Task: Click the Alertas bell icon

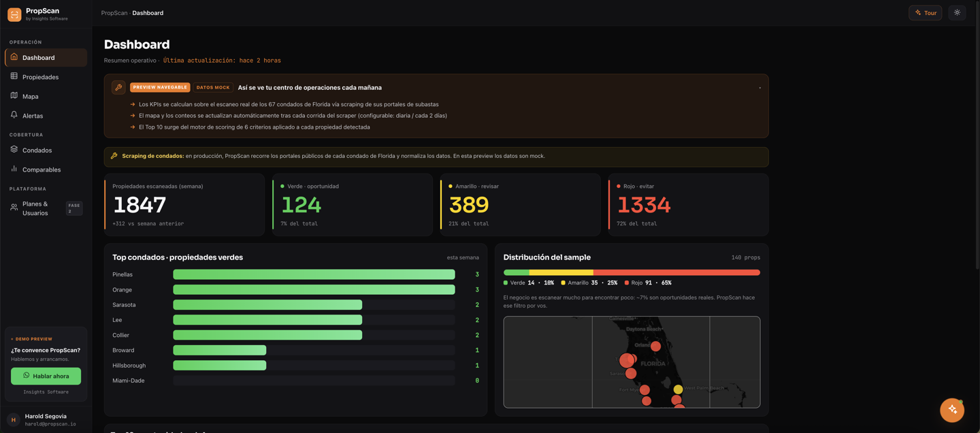Action: (14, 115)
